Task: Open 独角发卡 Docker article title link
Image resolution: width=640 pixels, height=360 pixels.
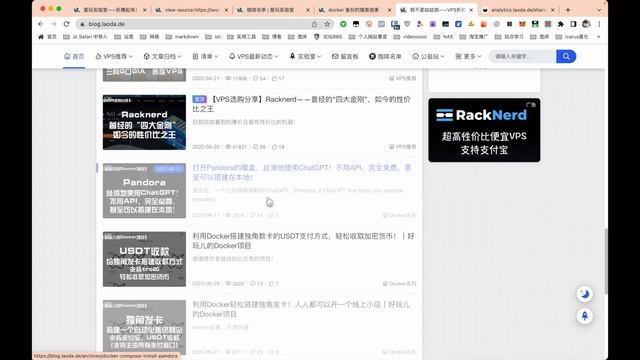Action: (x=301, y=309)
